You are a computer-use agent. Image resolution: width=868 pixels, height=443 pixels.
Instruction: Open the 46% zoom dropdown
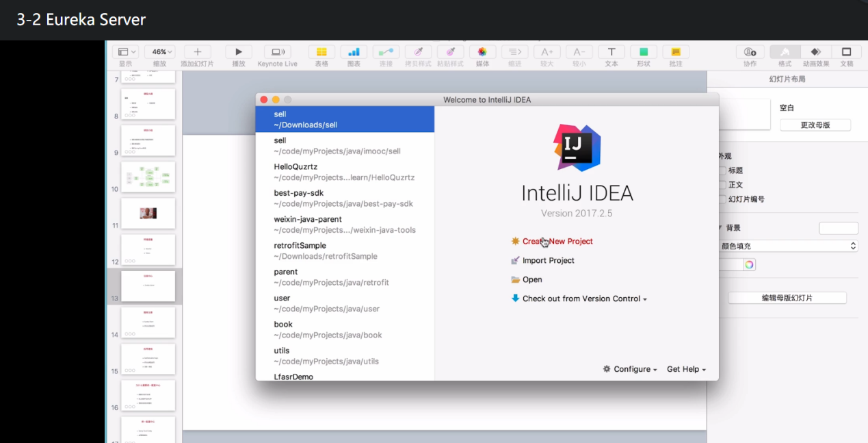coord(159,52)
